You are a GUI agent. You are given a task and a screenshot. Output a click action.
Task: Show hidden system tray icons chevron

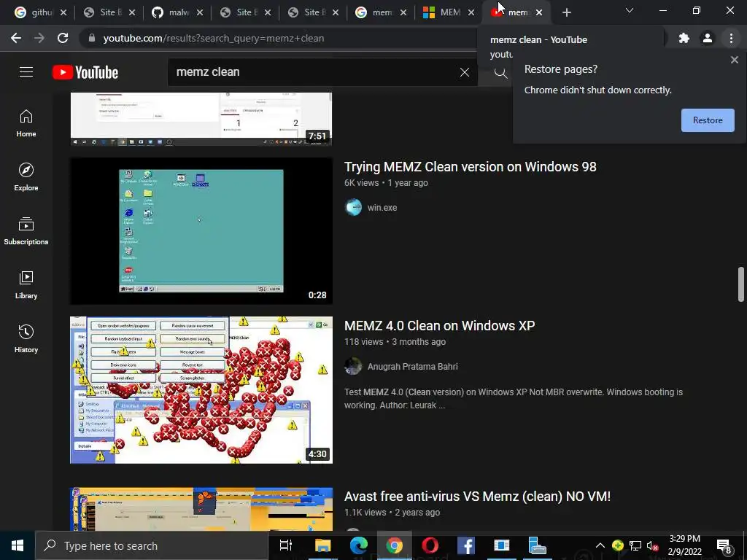(x=600, y=545)
